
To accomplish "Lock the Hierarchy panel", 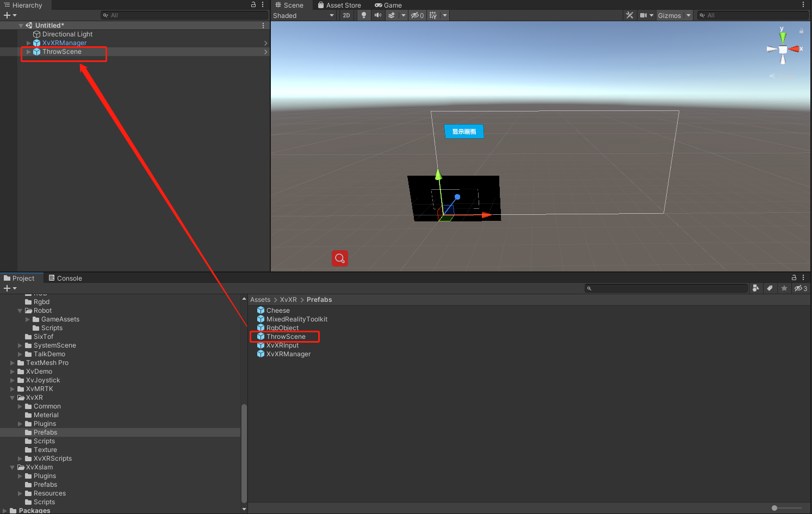I will [253, 4].
